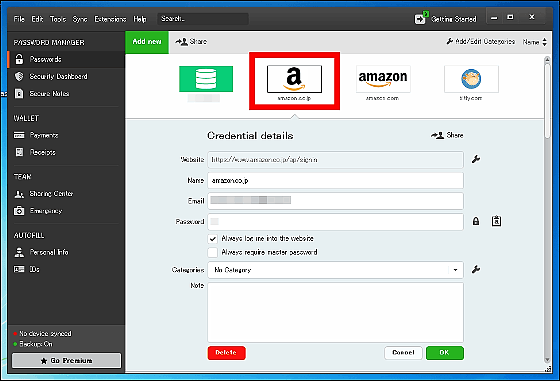Click the Sharing Center people icon
Image resolution: width=560 pixels, height=381 pixels.
point(19,194)
